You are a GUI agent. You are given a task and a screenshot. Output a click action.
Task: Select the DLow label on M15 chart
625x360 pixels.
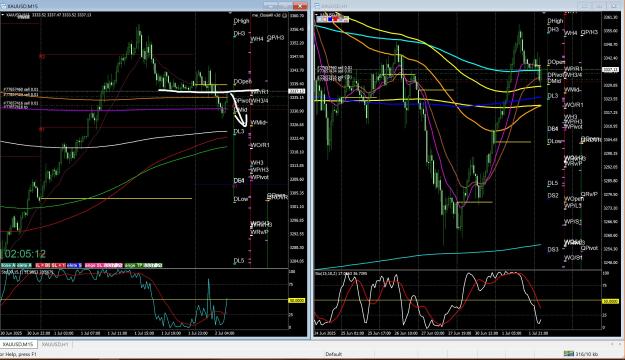(x=241, y=199)
